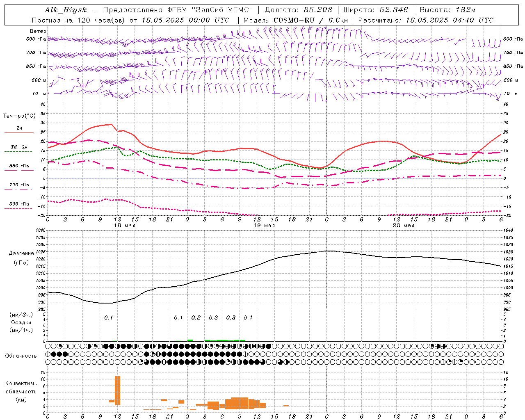Click the 'Тем-ра(°C)' temperature axis label
525x420 pixels.
19,116
